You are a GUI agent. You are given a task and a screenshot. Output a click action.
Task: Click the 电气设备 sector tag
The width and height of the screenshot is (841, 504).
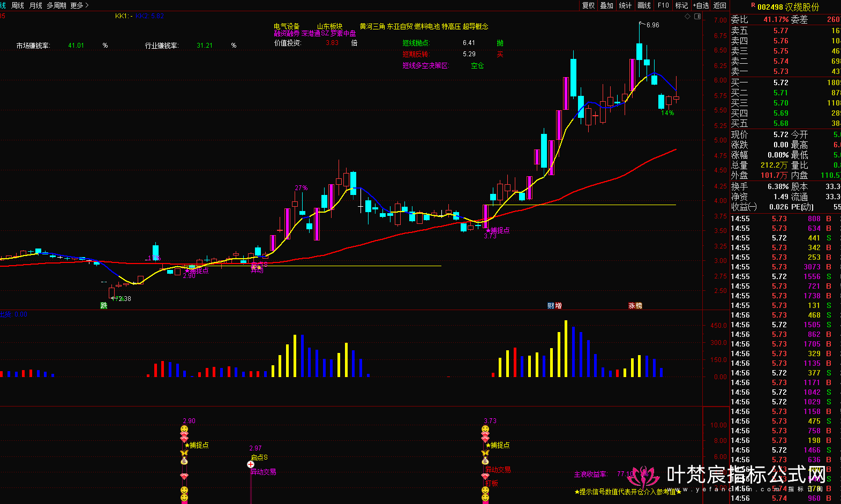287,26
